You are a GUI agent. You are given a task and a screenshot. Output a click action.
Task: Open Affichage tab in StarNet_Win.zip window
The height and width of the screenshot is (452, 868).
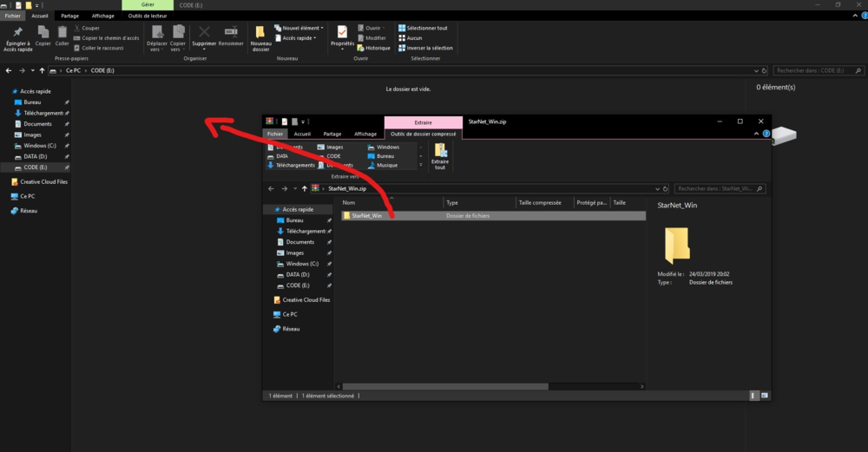[x=365, y=134]
